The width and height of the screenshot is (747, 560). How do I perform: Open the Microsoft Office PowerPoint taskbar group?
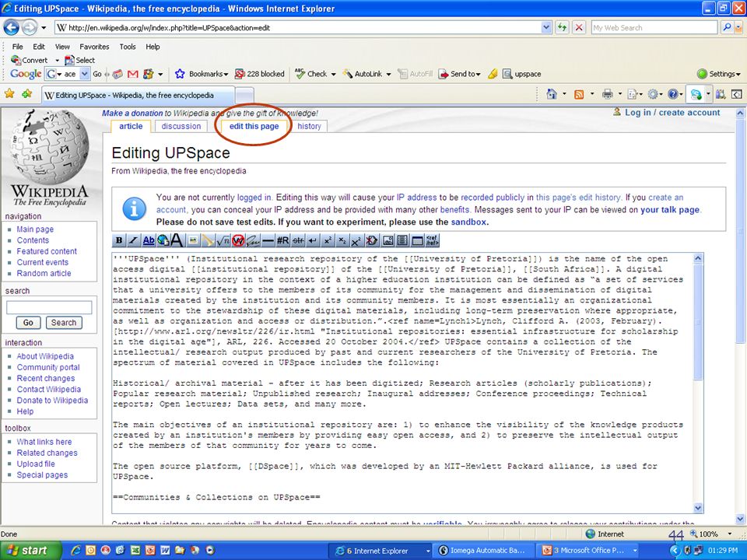click(589, 551)
